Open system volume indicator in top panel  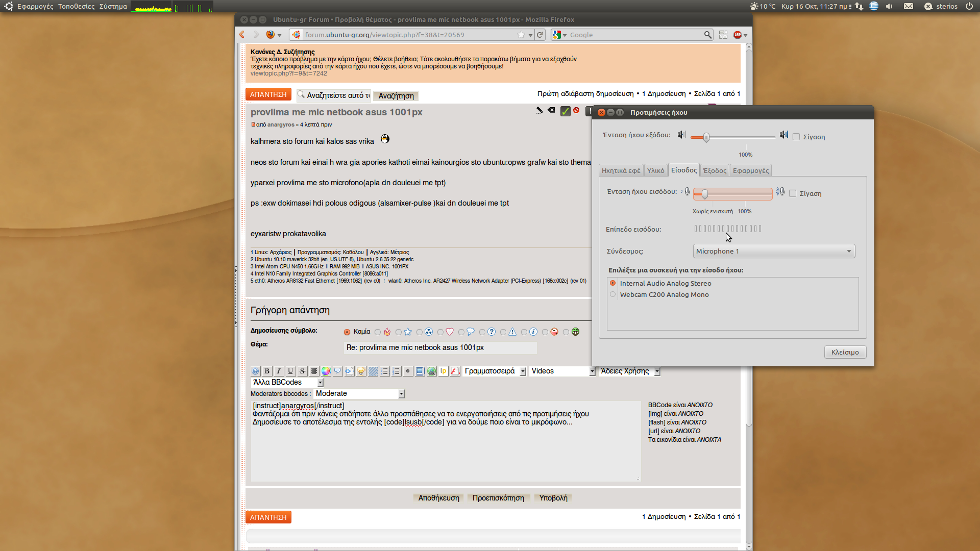click(x=889, y=6)
